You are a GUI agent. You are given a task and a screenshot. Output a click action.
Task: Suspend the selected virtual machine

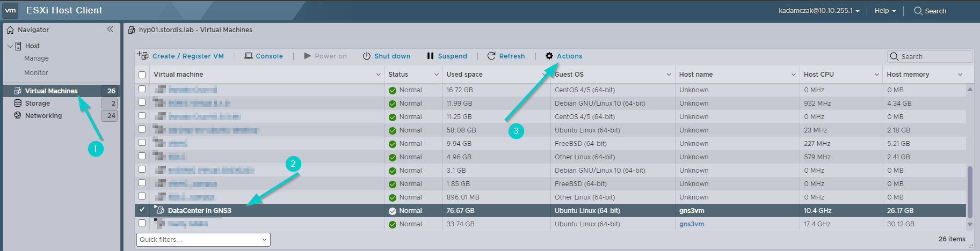coord(447,56)
